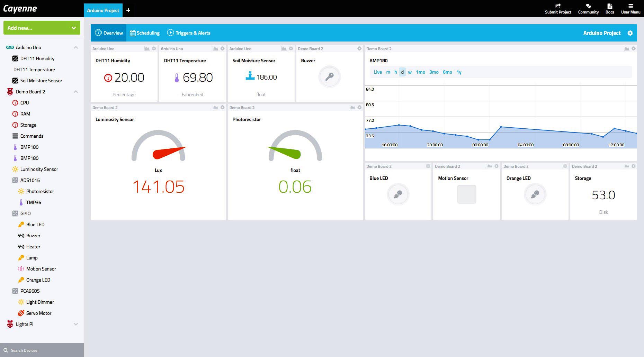Open the Community icon
Screen dimensions: 644x357
click(588, 9)
